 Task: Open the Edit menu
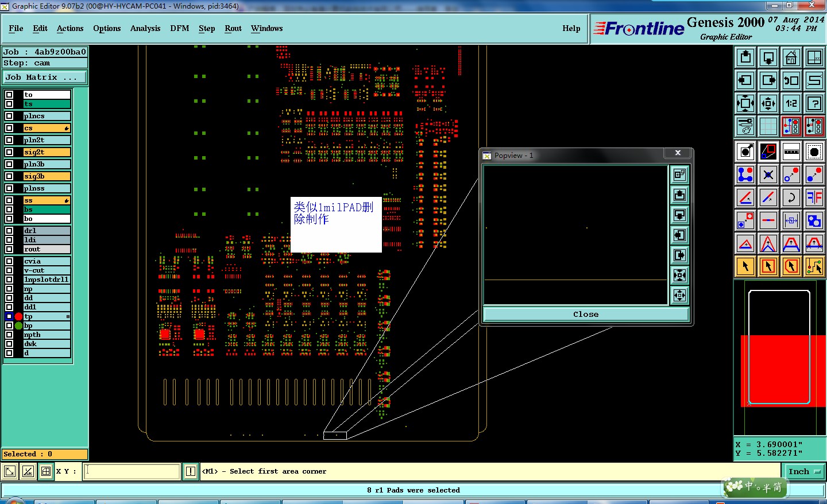pos(40,28)
